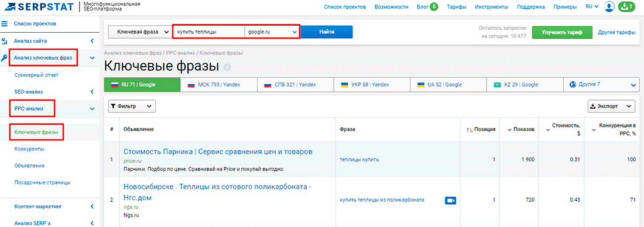Click ngs.ru domain under second ad
This screenshot has width=644, height=227.
[131, 207]
